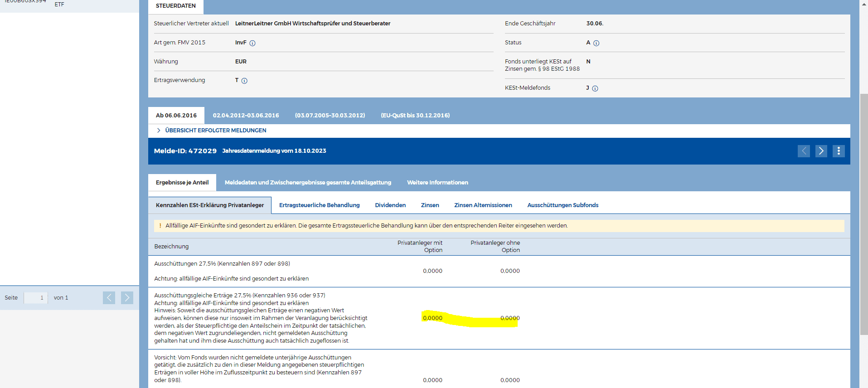Click the Privatanleger ohne Option column header
This screenshot has height=388, width=868.
(x=495, y=247)
